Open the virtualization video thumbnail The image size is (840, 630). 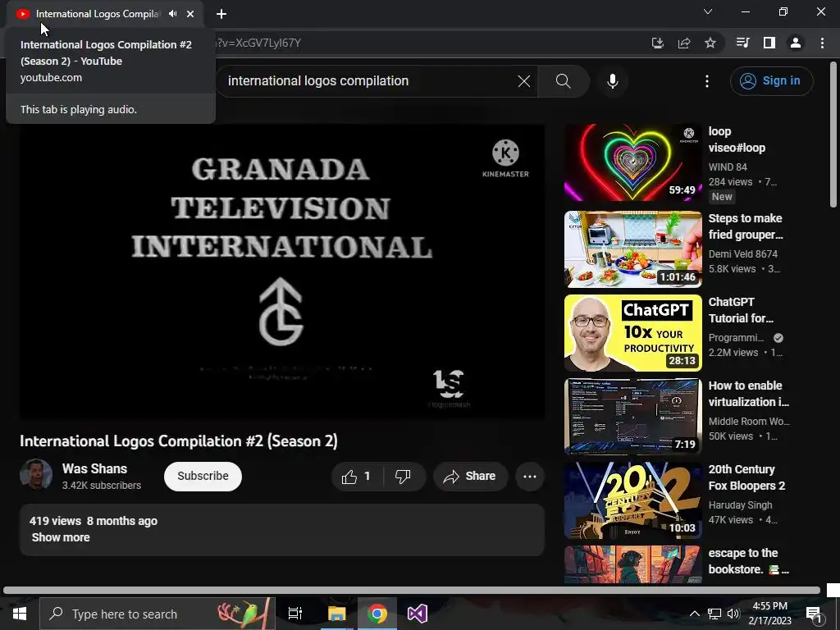[x=632, y=416]
